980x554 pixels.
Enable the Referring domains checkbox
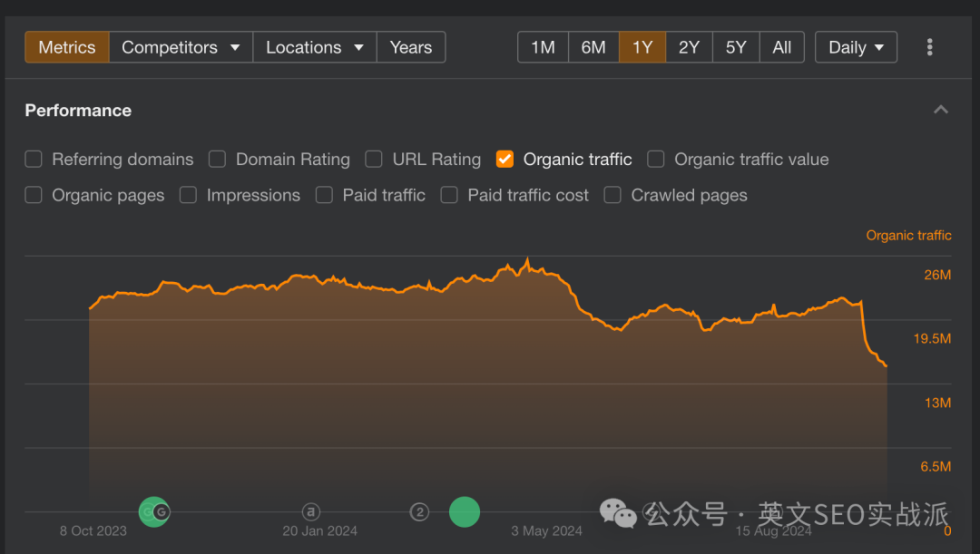[34, 160]
